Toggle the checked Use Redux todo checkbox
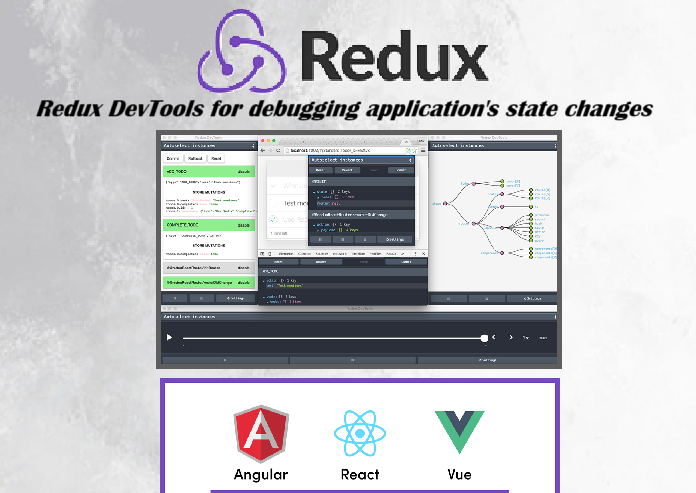The height and width of the screenshot is (493, 696). tap(273, 219)
